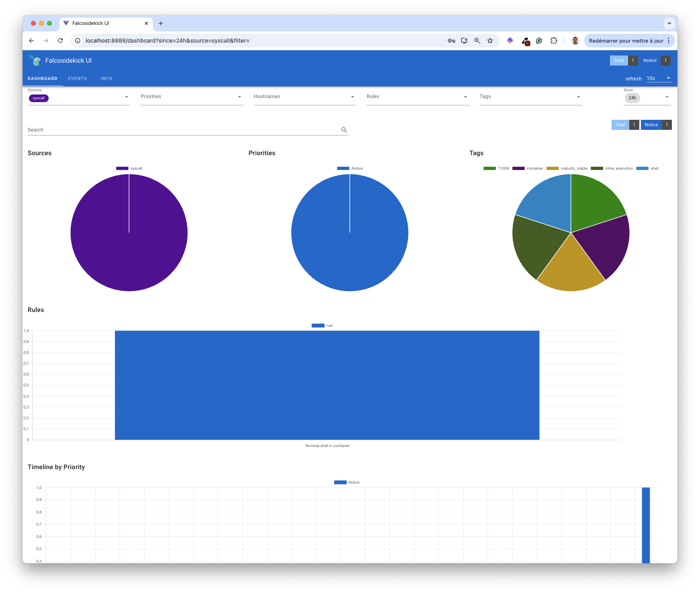Open the Since 24h dropdown
This screenshot has height=593, width=700.
click(647, 97)
